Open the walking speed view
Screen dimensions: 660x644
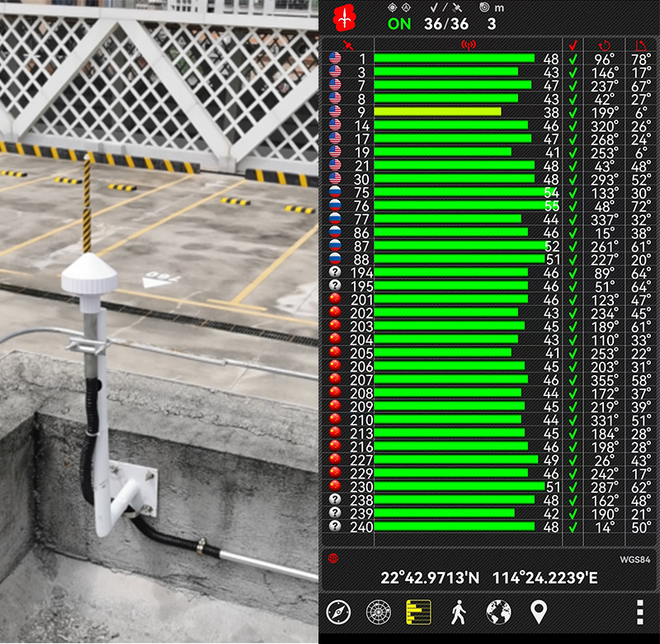point(459,612)
